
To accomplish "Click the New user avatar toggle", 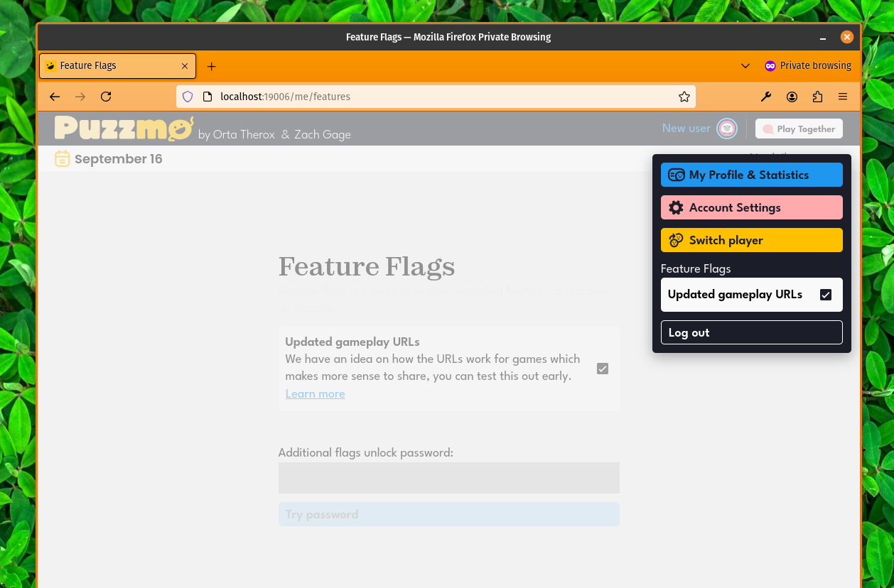I will point(726,129).
